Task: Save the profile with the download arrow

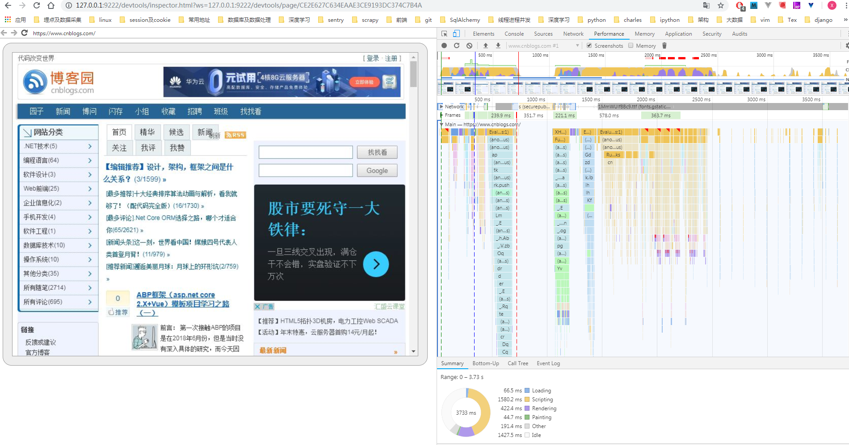Action: pos(498,46)
